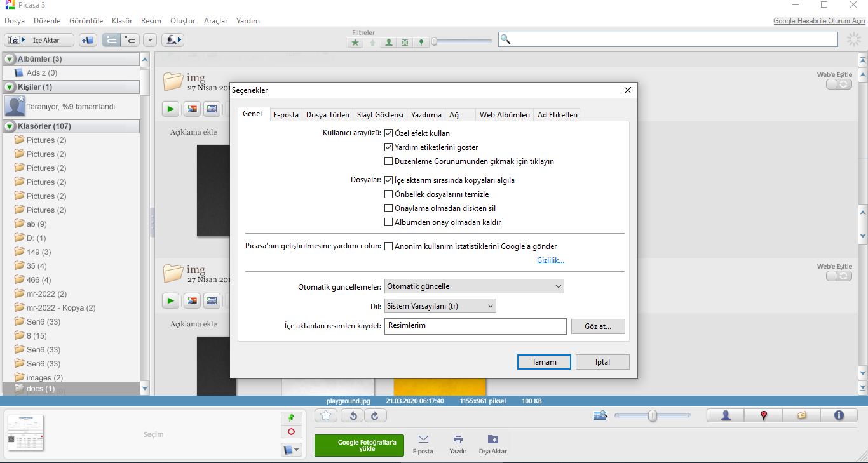This screenshot has width=868, height=463.
Task: Open the Otomatik güncelle dropdown
Action: tap(474, 286)
